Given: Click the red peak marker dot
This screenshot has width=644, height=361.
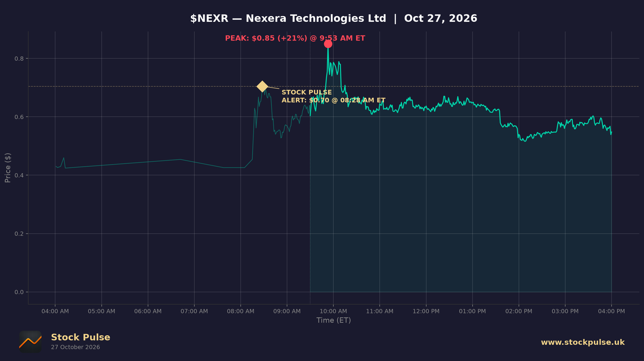Looking at the screenshot, I should point(328,43).
